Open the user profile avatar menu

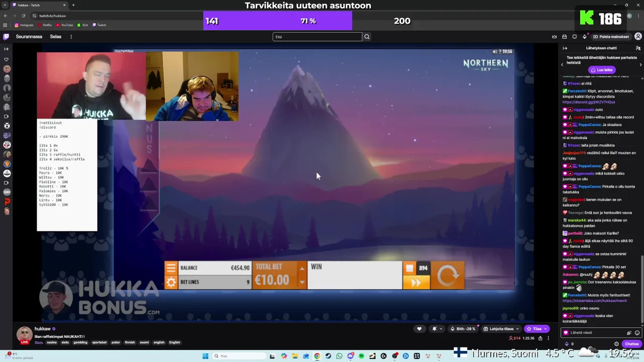[638, 37]
